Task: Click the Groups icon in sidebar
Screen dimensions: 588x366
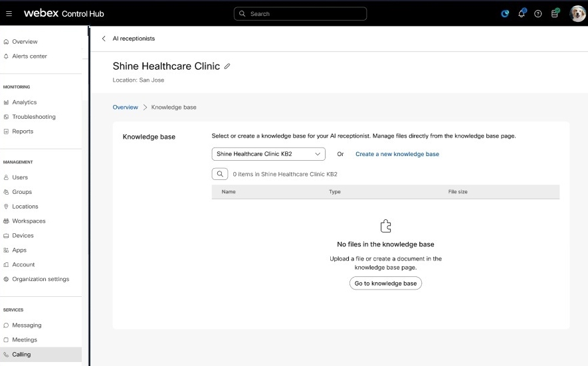Action: coord(6,192)
